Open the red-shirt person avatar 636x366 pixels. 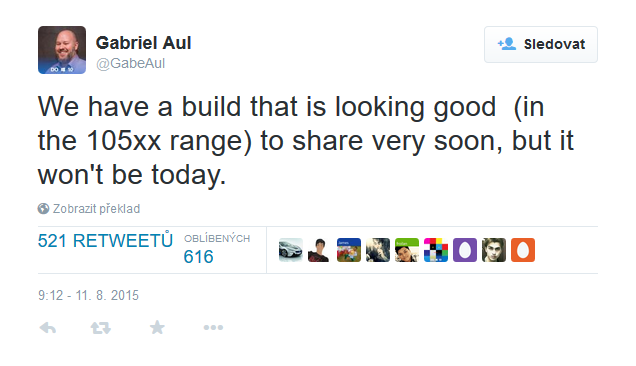point(320,250)
